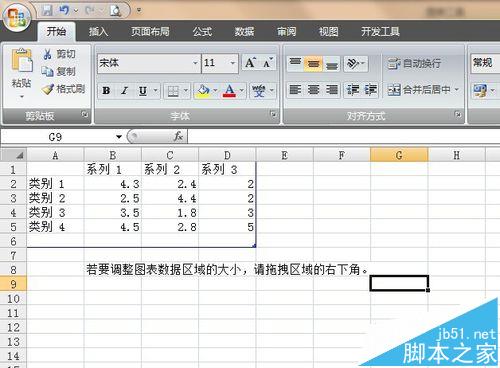
Task: Select row 9 header
Action: (13, 284)
